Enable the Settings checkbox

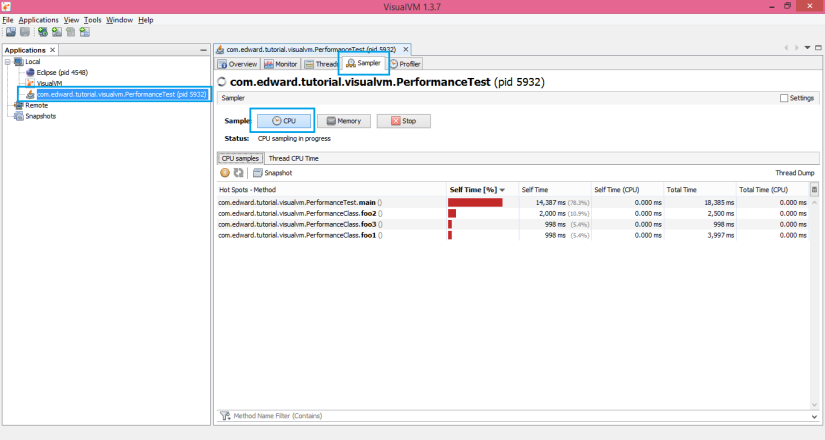coord(783,98)
